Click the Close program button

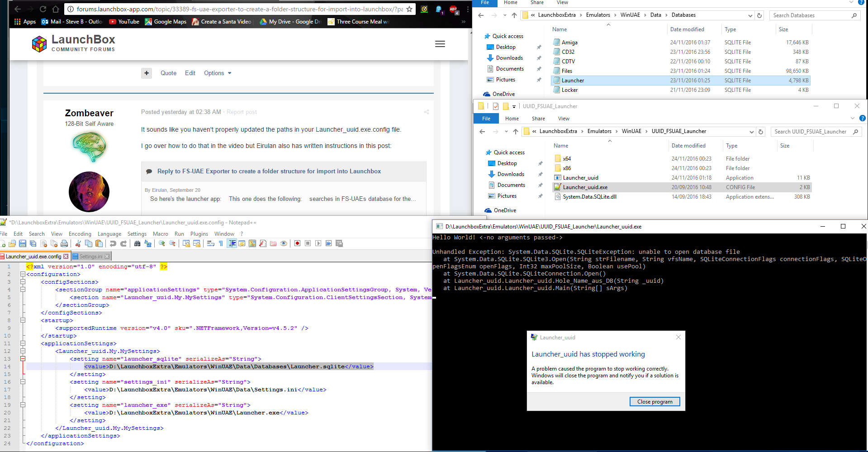655,402
